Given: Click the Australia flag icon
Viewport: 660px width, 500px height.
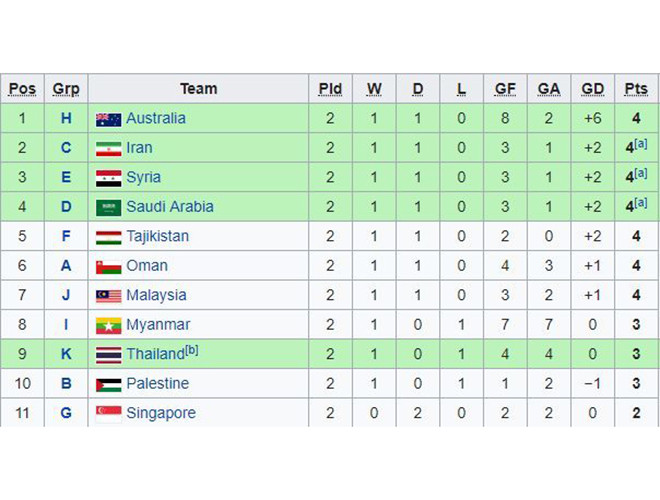Looking at the screenshot, I should click(108, 119).
